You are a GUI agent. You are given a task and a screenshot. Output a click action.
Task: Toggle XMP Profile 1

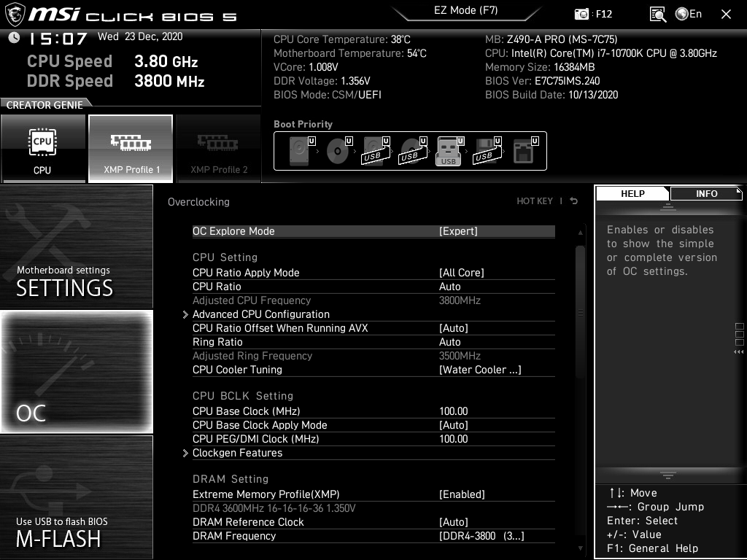click(131, 148)
